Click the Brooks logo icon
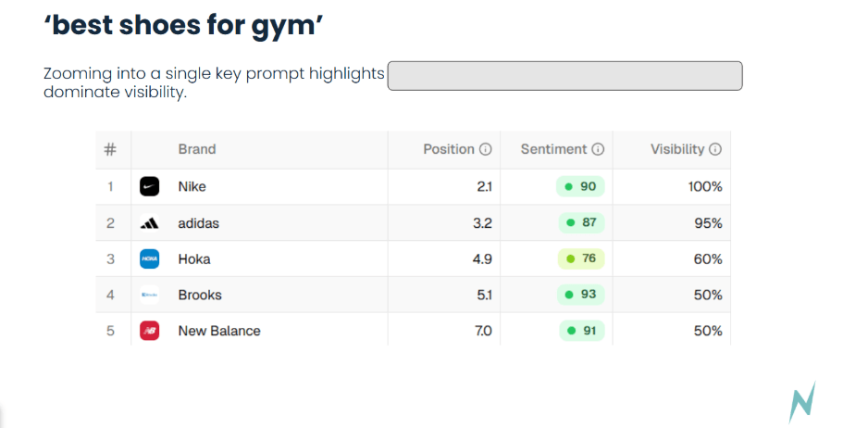Image resolution: width=868 pixels, height=428 pixels. coord(149,296)
